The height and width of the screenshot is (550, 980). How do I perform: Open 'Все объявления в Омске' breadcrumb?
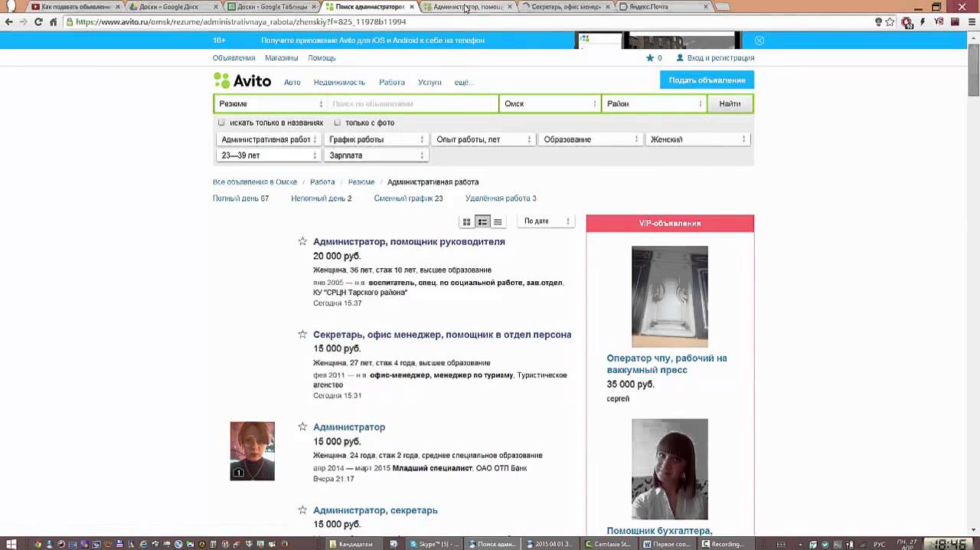[x=255, y=182]
